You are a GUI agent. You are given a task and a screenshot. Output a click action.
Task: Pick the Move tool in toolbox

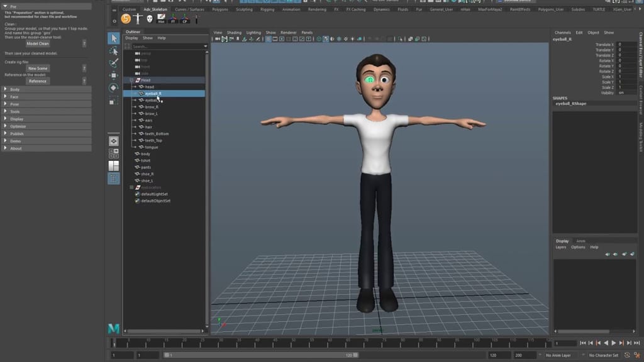114,75
